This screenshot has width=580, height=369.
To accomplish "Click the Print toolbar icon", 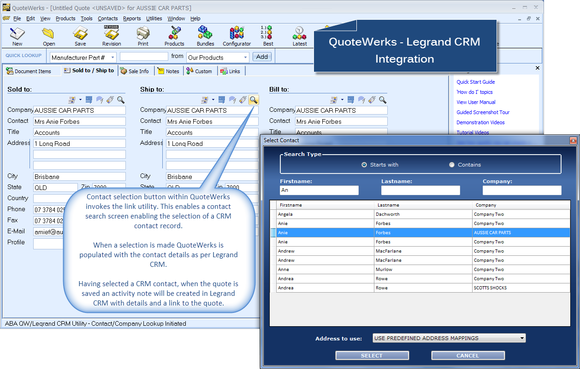I will [143, 36].
